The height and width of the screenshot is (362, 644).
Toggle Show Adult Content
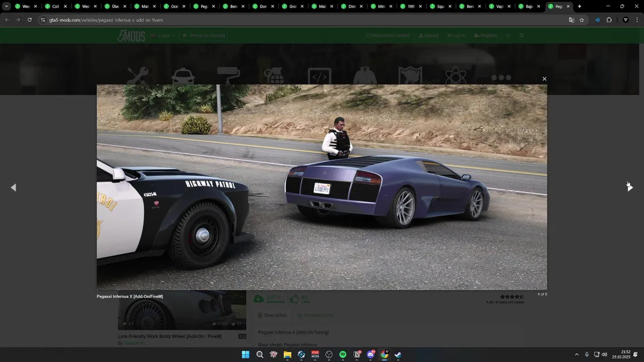point(387,36)
